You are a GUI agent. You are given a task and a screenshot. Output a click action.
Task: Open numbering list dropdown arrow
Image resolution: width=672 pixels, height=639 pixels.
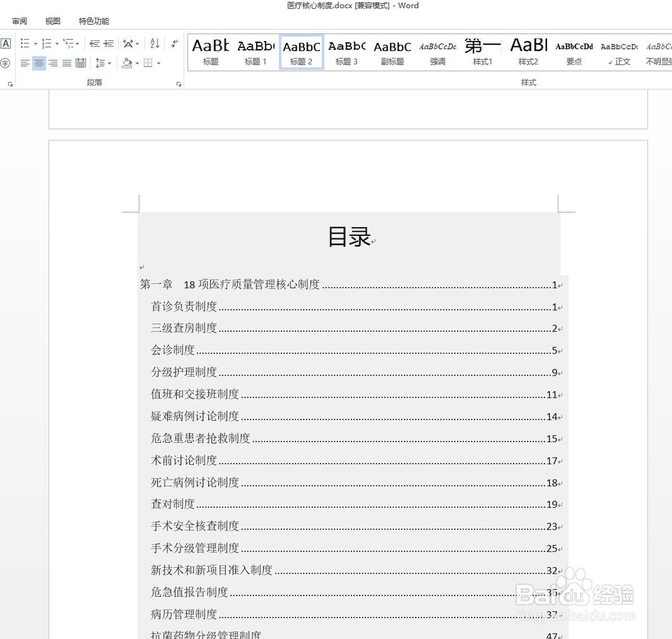56,44
